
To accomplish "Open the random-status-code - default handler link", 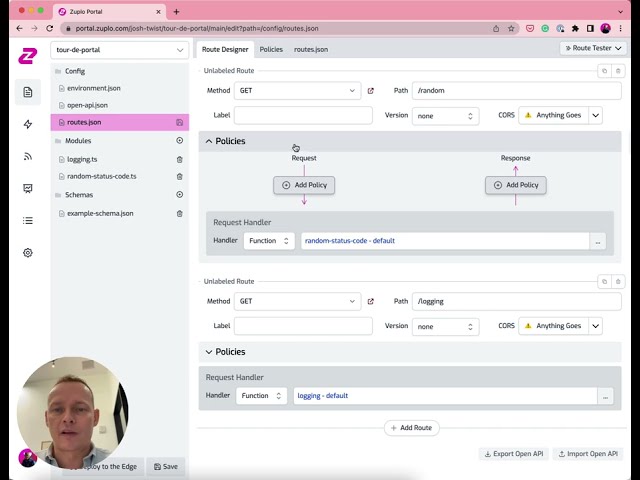I will [350, 241].
